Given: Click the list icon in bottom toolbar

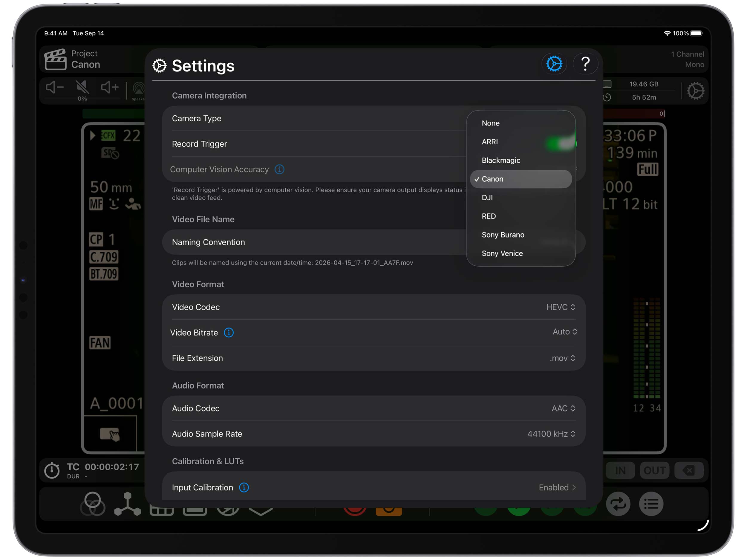Looking at the screenshot, I should pyautogui.click(x=651, y=504).
